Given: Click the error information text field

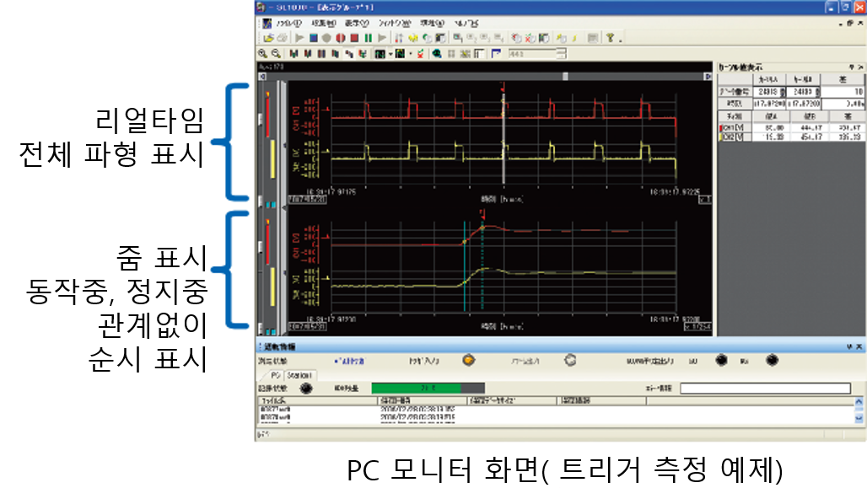Looking at the screenshot, I should [x=765, y=389].
